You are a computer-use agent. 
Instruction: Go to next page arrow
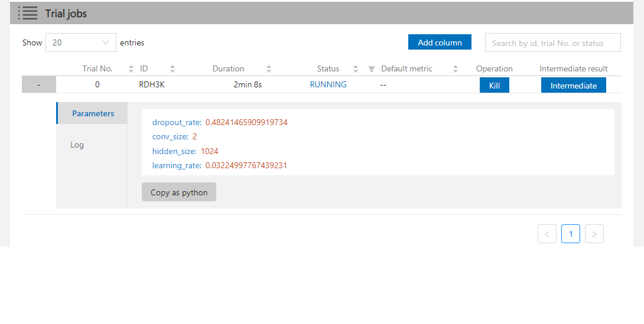594,234
